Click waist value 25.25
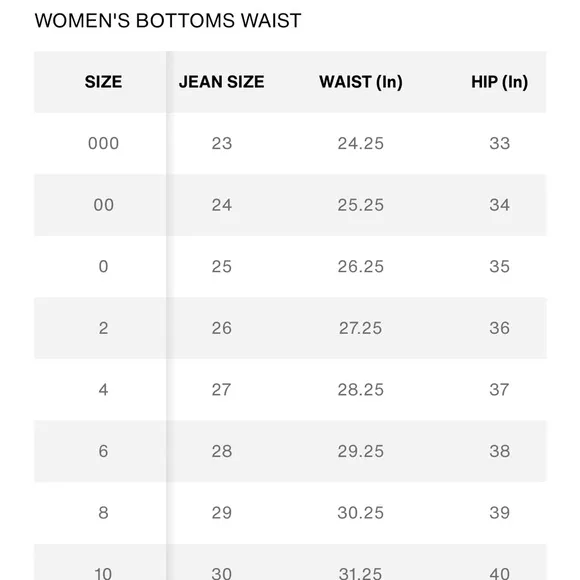 click(361, 205)
